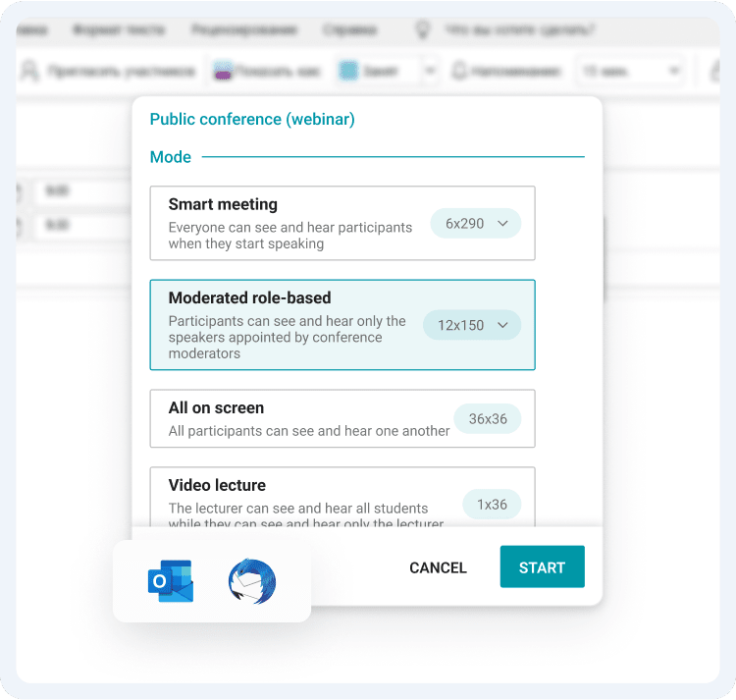The height and width of the screenshot is (700, 736).
Task: Expand the 6x290 layout dropdown
Action: coord(476,224)
